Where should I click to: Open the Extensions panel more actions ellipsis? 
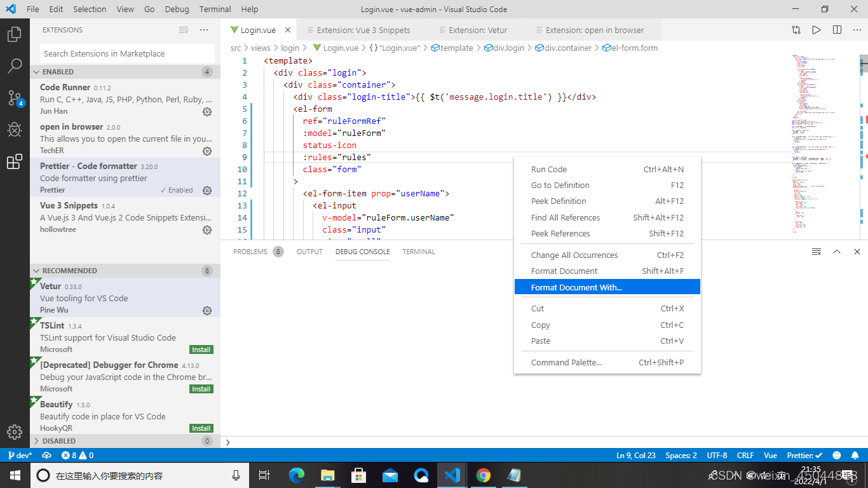click(204, 30)
